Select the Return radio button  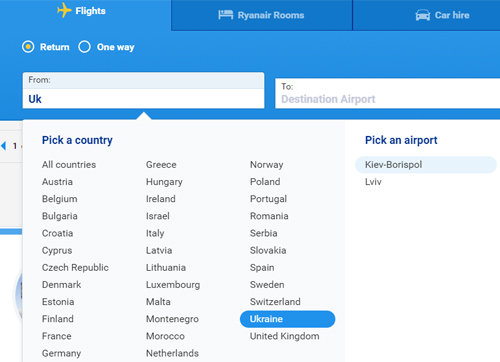point(28,47)
